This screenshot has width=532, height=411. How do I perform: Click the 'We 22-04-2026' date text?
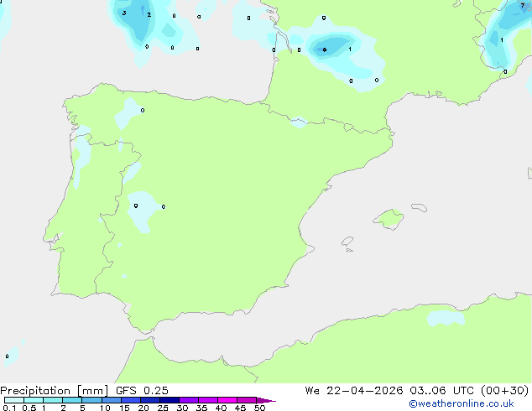coord(354,391)
